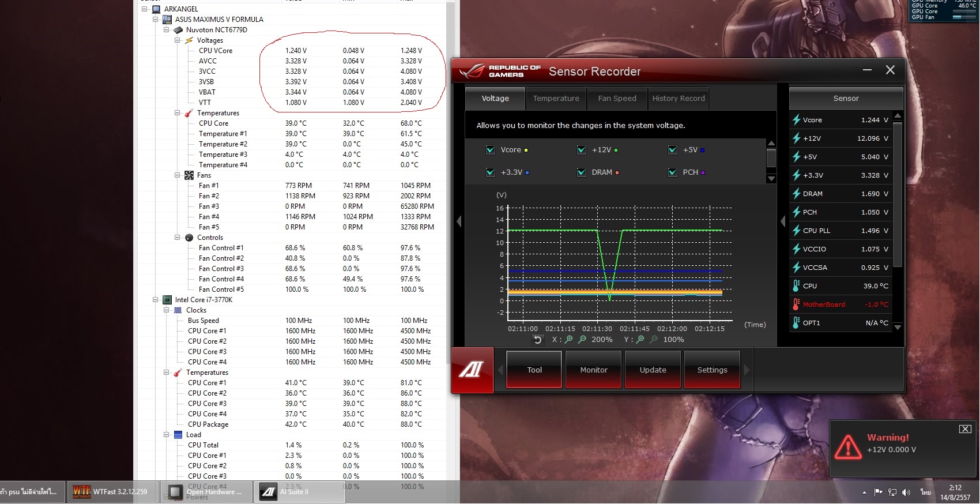Uncheck the Vcore voltage checkbox

tap(491, 150)
